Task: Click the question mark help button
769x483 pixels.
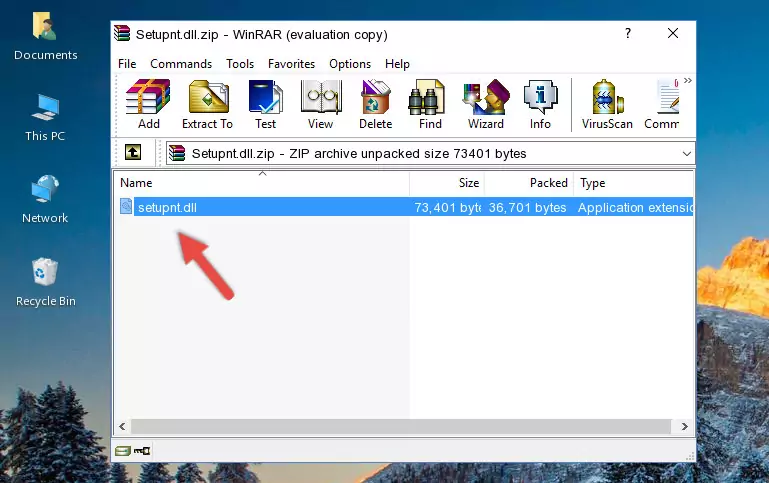Action: tap(628, 33)
